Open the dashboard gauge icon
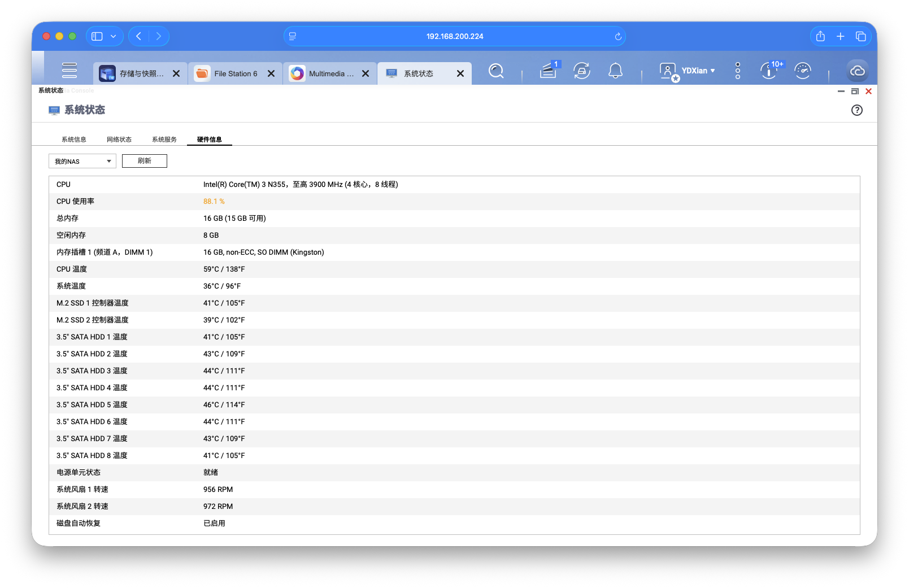This screenshot has height=588, width=909. (802, 71)
